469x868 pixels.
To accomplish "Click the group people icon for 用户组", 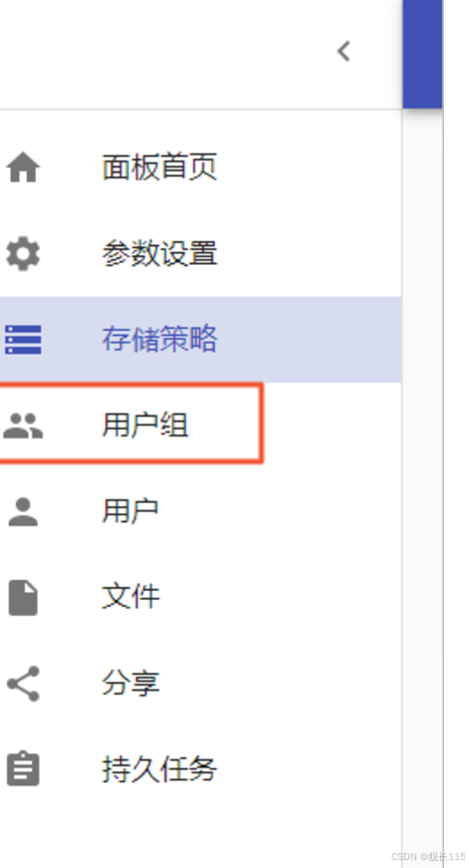I will [23, 427].
